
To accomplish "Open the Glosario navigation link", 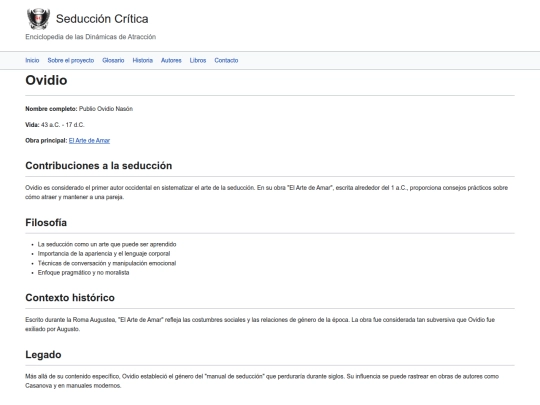I will tap(113, 60).
